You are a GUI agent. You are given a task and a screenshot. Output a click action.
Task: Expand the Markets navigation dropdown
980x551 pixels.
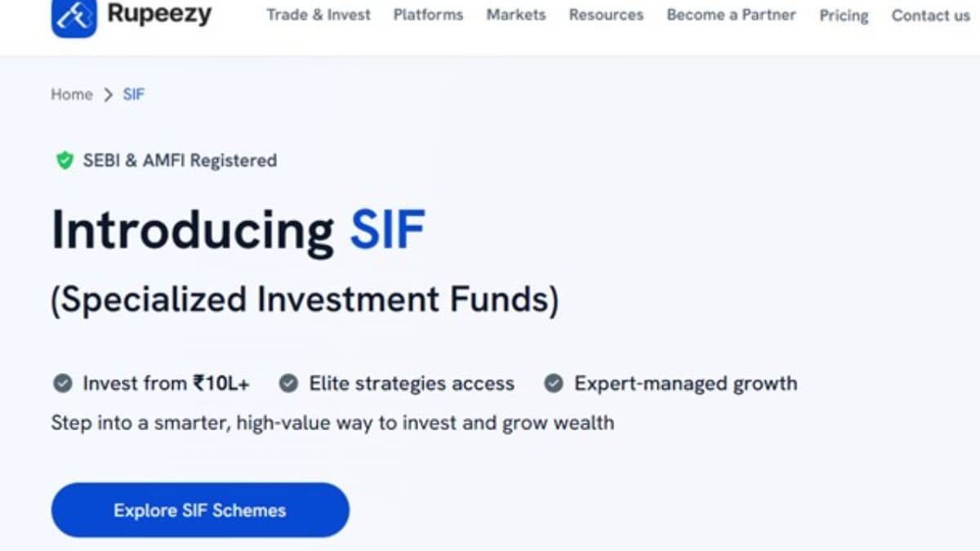tap(515, 15)
